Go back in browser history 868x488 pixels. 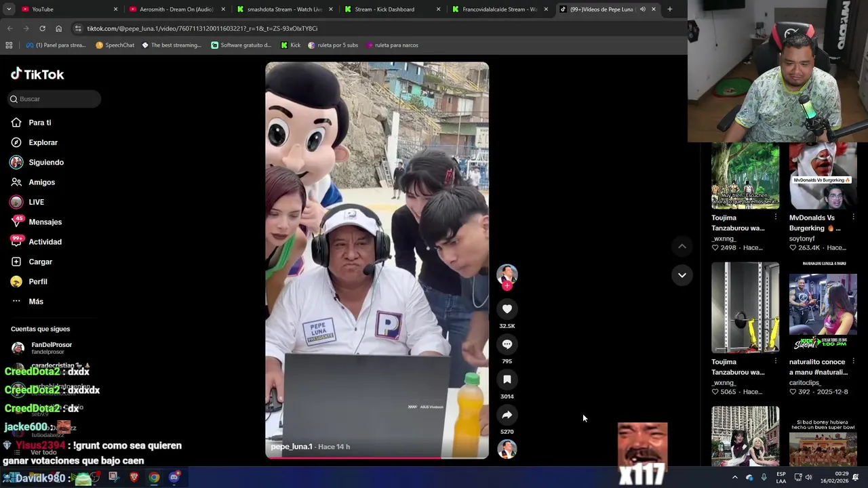[x=9, y=28]
